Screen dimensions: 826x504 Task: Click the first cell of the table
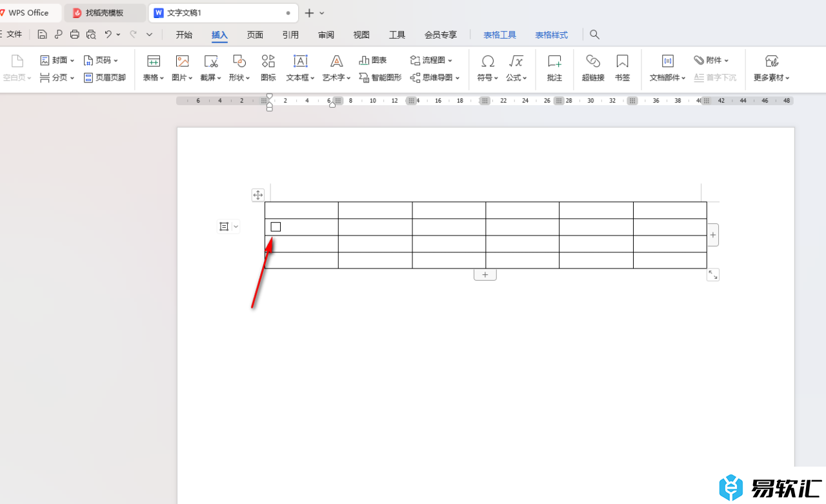pos(301,210)
